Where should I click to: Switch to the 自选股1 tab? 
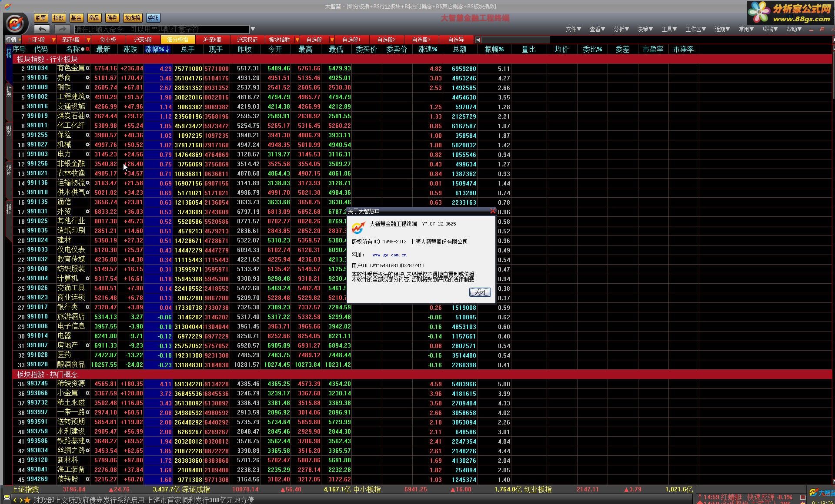coord(352,40)
